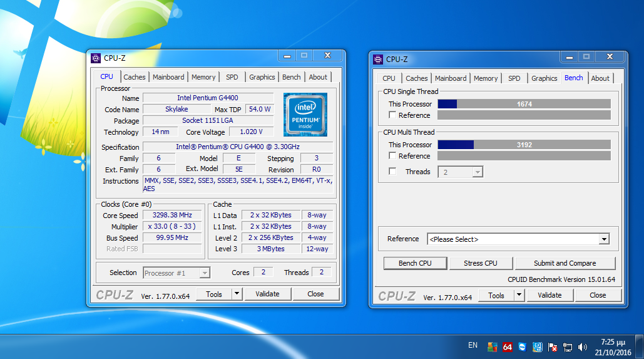Click the blue tray icon next to TeamViewer

point(537,347)
